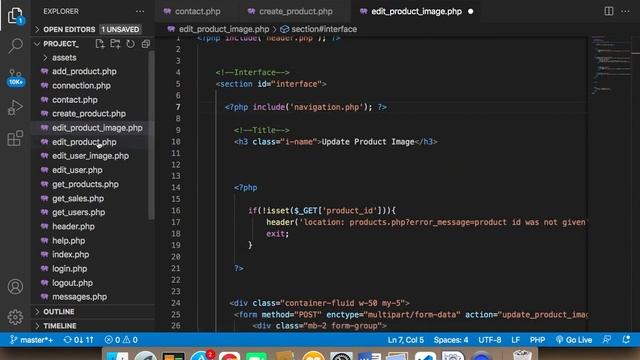
Task: Open messages.php from the file tree
Action: [79, 297]
